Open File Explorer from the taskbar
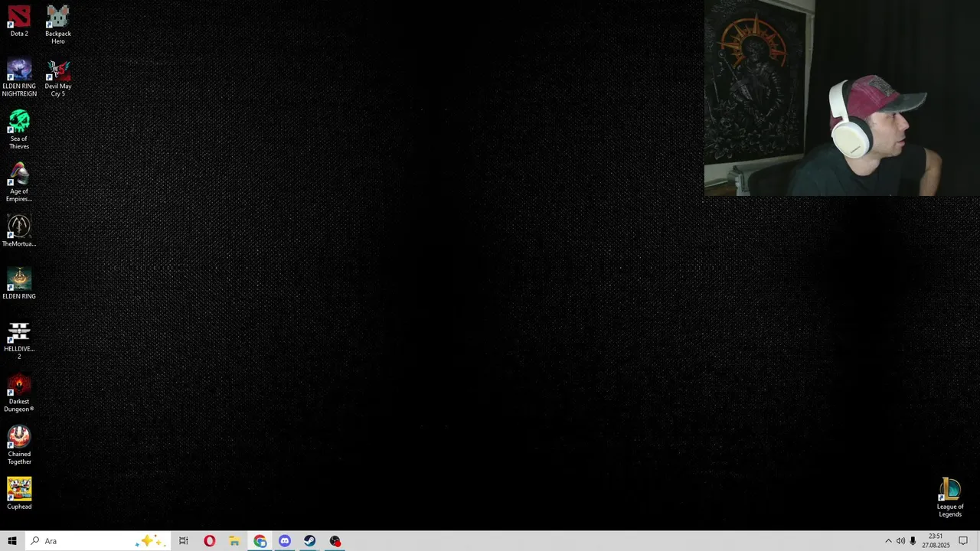Image resolution: width=980 pixels, height=551 pixels. 234,541
